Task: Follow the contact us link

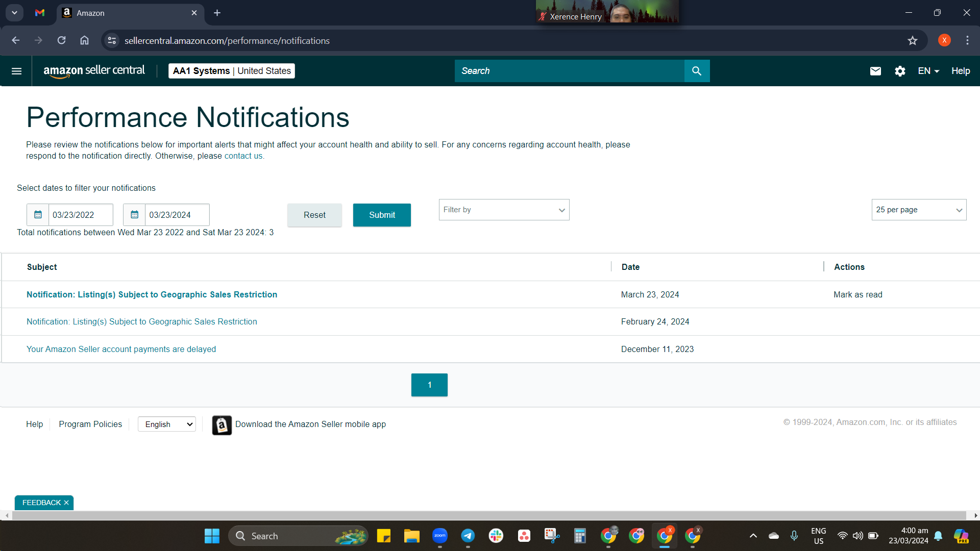Action: click(243, 156)
